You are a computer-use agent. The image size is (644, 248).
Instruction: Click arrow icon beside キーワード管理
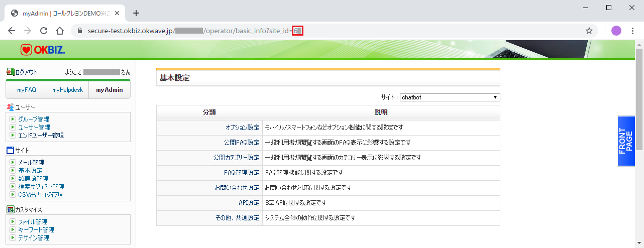point(13,230)
